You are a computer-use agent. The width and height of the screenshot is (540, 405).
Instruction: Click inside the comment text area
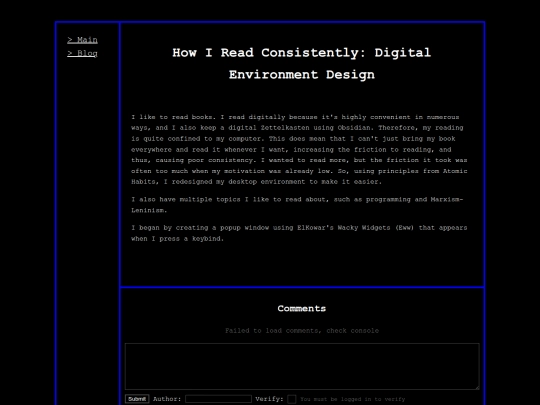coord(302,366)
